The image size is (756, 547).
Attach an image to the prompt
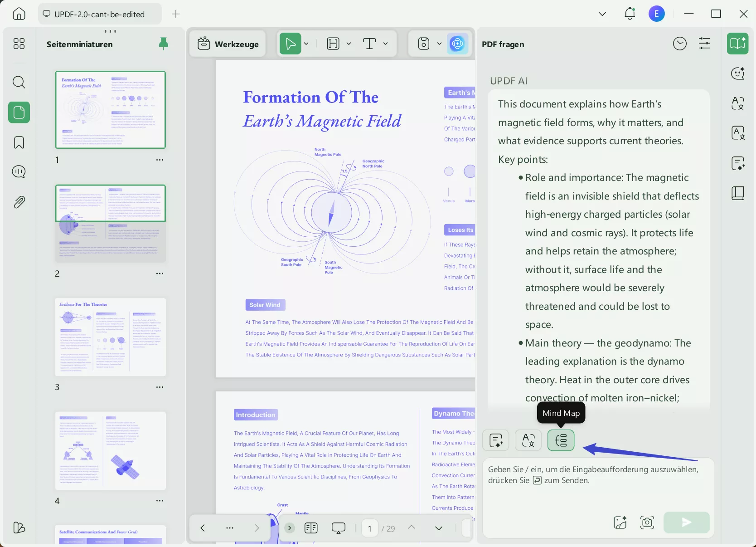click(620, 523)
